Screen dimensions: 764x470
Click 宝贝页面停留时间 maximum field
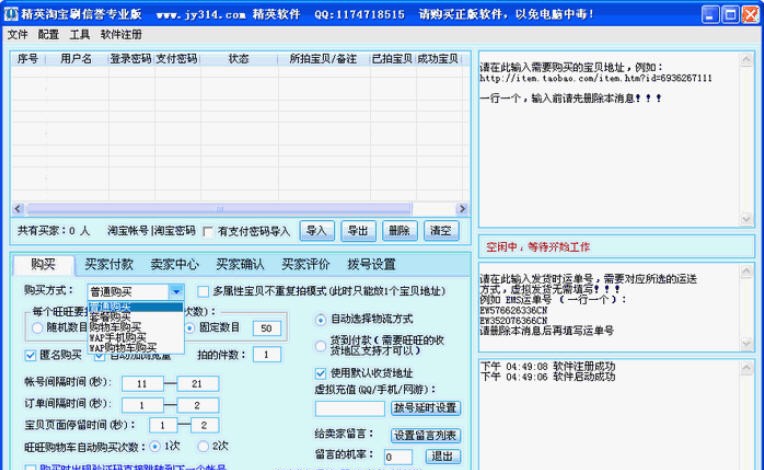click(204, 425)
